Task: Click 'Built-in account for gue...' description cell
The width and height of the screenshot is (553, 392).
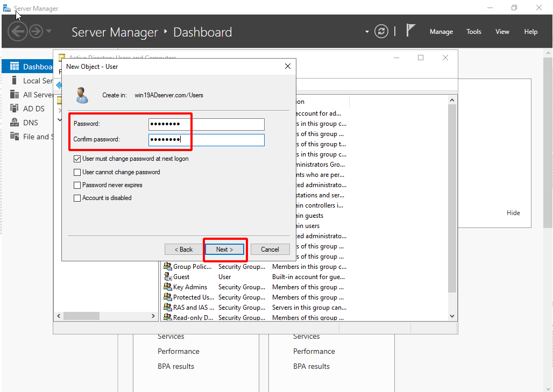Action: coord(309,277)
